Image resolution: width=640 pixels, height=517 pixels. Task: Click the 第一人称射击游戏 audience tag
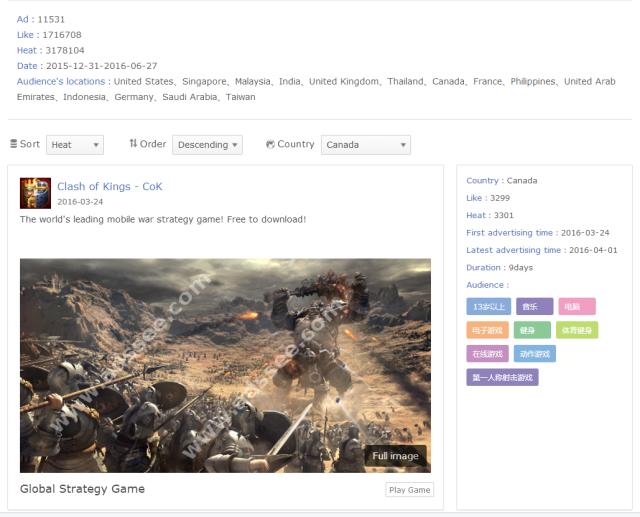click(x=502, y=378)
